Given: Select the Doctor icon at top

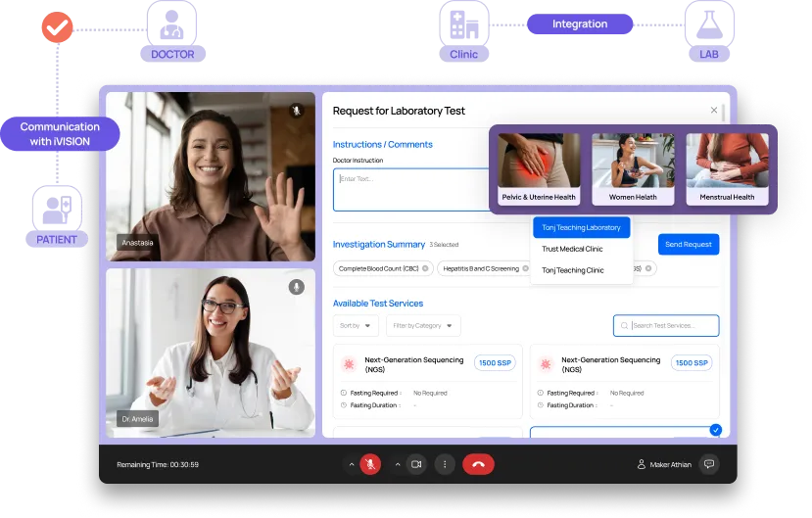Looking at the screenshot, I should point(172,24).
